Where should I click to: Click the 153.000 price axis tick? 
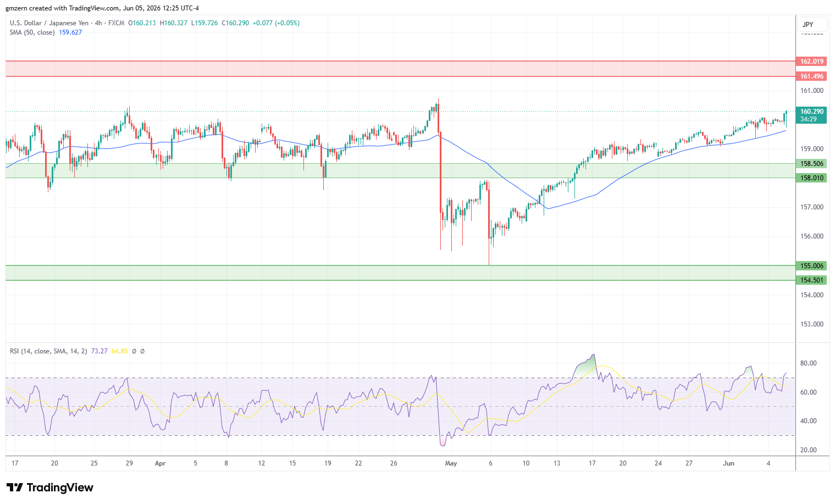point(812,324)
